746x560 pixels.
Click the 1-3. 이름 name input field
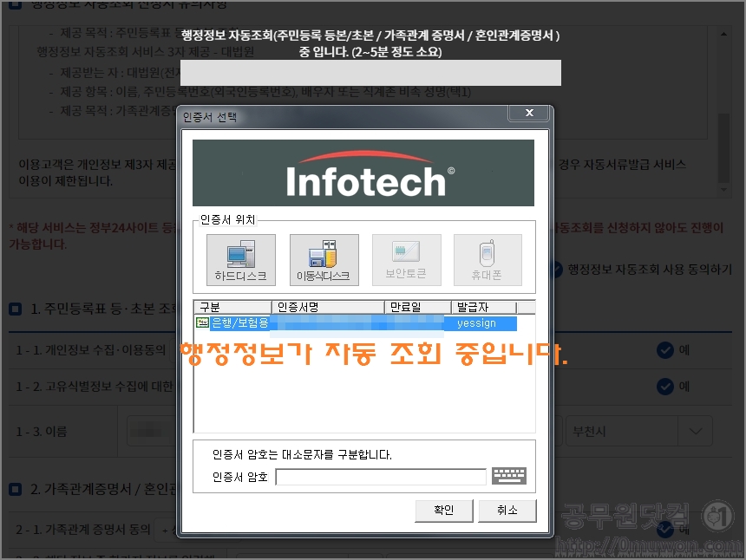[153, 431]
